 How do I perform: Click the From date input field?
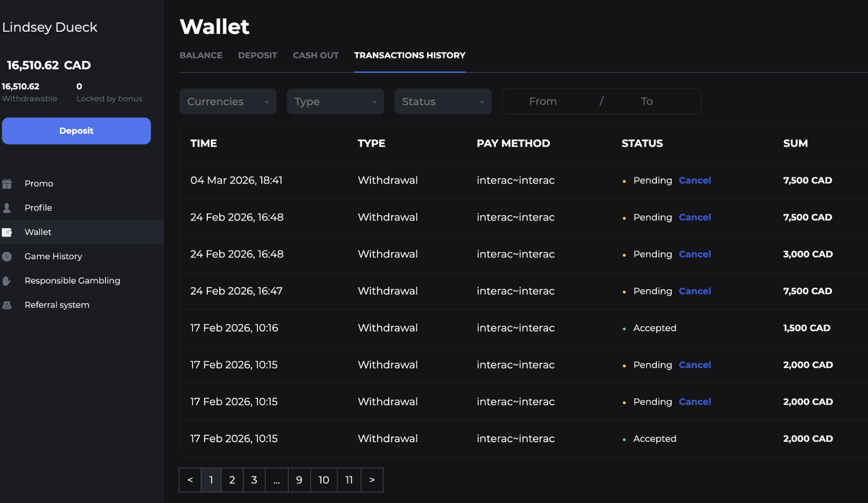(543, 102)
